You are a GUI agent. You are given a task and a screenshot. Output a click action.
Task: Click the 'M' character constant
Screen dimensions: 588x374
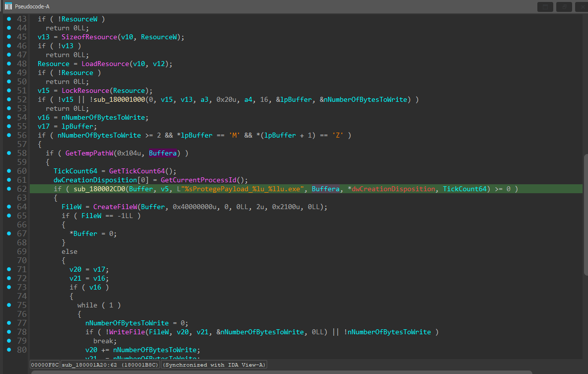tap(234, 135)
